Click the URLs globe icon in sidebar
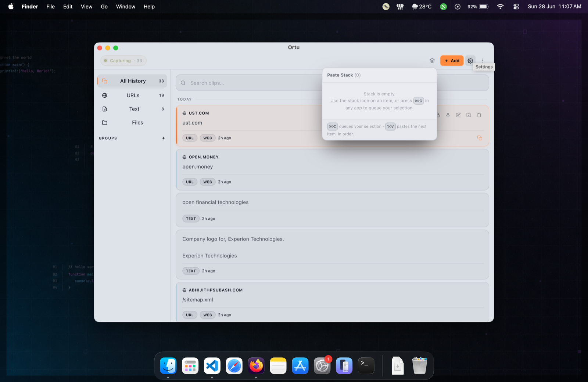The height and width of the screenshot is (382, 588). (x=105, y=95)
